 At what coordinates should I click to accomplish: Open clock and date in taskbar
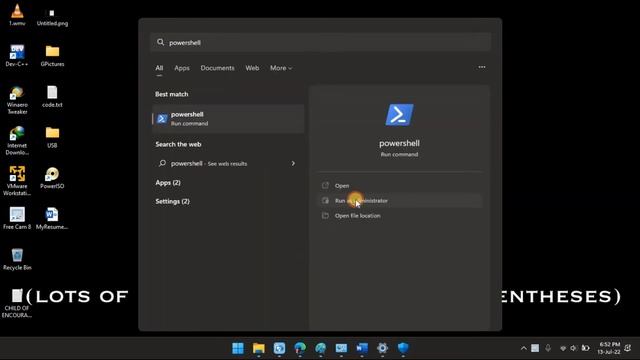tap(609, 348)
